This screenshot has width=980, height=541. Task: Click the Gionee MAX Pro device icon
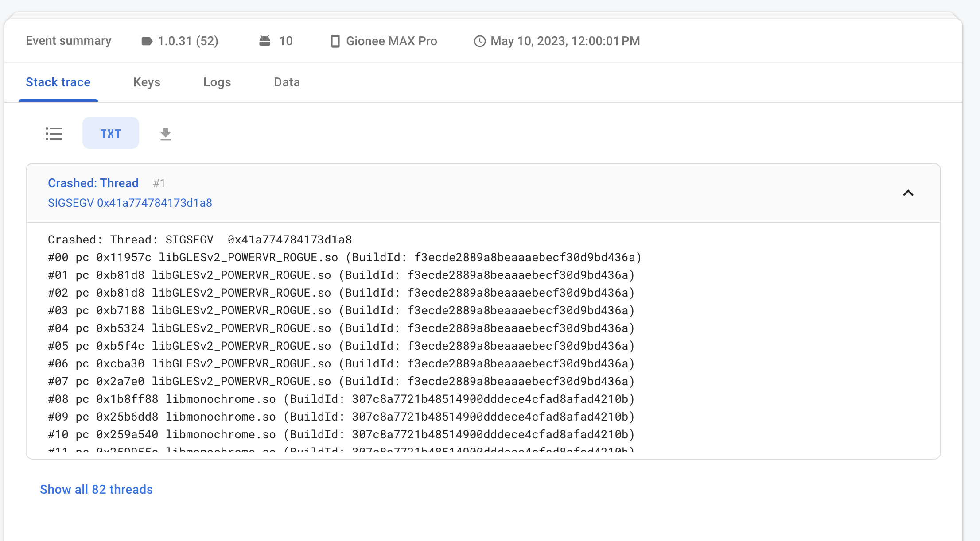tap(334, 41)
